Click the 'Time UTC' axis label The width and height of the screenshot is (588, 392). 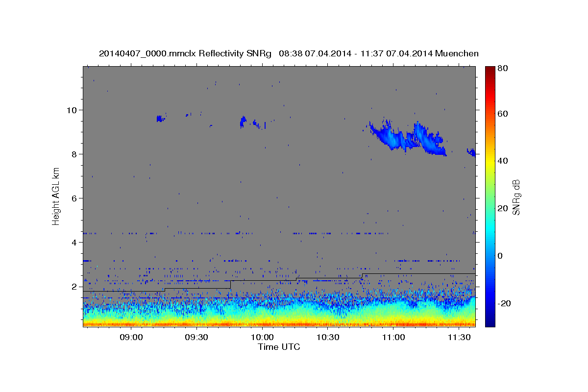point(279,347)
